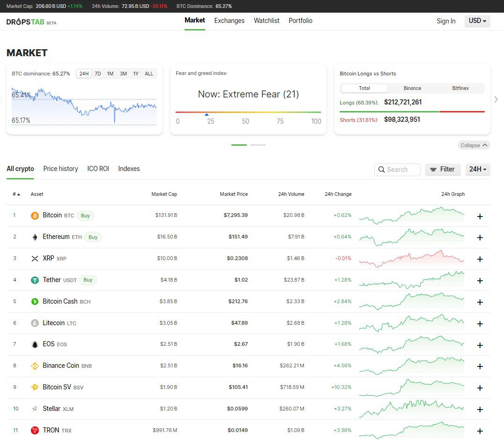Click the XRP coin logo icon

[35, 259]
